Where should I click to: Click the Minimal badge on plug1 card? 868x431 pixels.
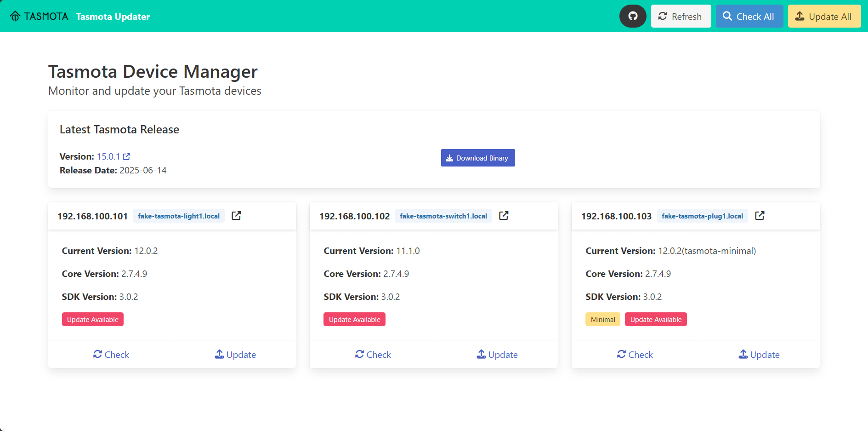603,319
